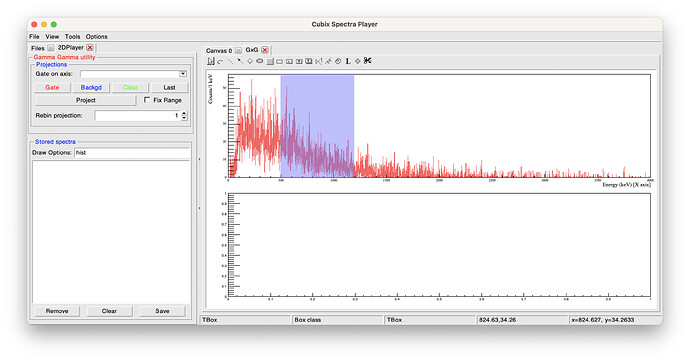
Task: Select the Arrow drawing tool
Action: click(240, 61)
